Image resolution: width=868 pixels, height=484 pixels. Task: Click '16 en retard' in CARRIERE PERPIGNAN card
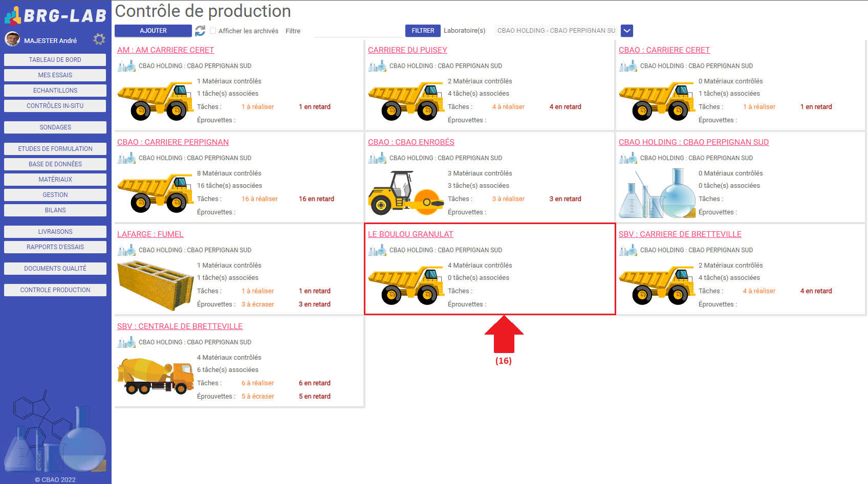pyautogui.click(x=316, y=199)
